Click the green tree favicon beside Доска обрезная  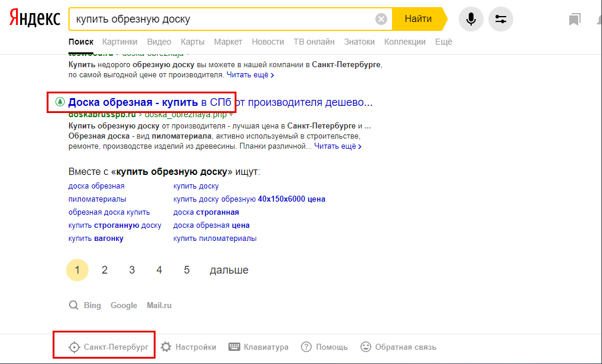tap(59, 102)
